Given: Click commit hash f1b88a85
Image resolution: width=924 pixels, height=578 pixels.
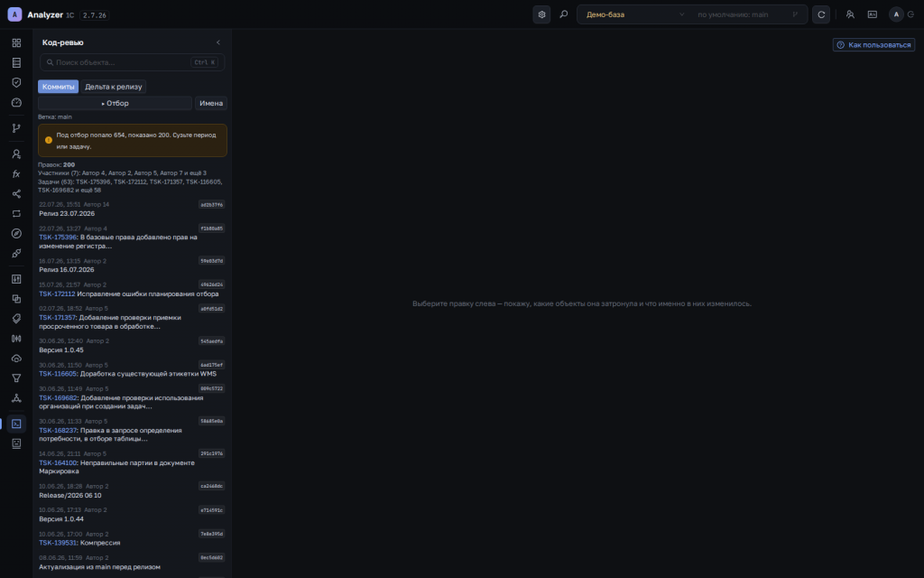Looking at the screenshot, I should coord(211,228).
